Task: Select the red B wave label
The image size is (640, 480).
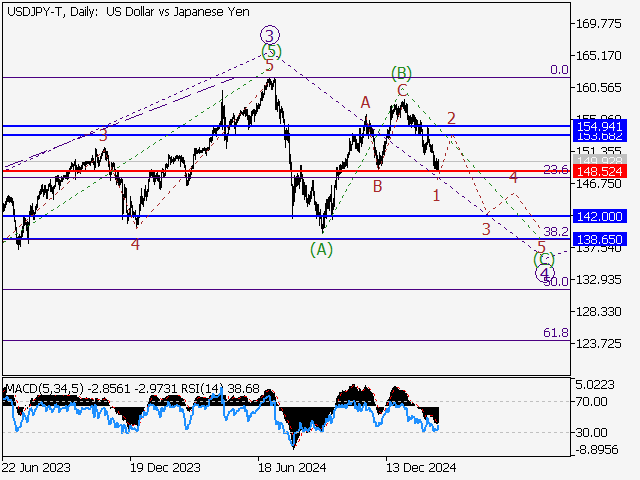Action: 378,186
